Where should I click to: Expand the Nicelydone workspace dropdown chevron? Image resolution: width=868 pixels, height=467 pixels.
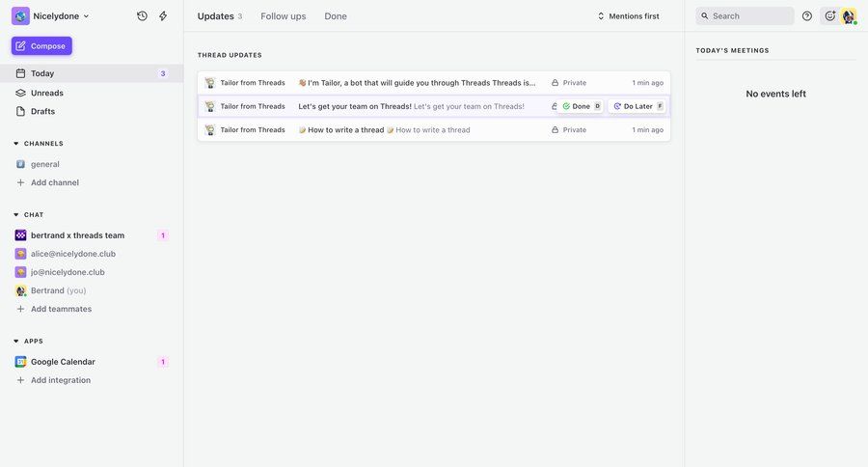click(86, 16)
